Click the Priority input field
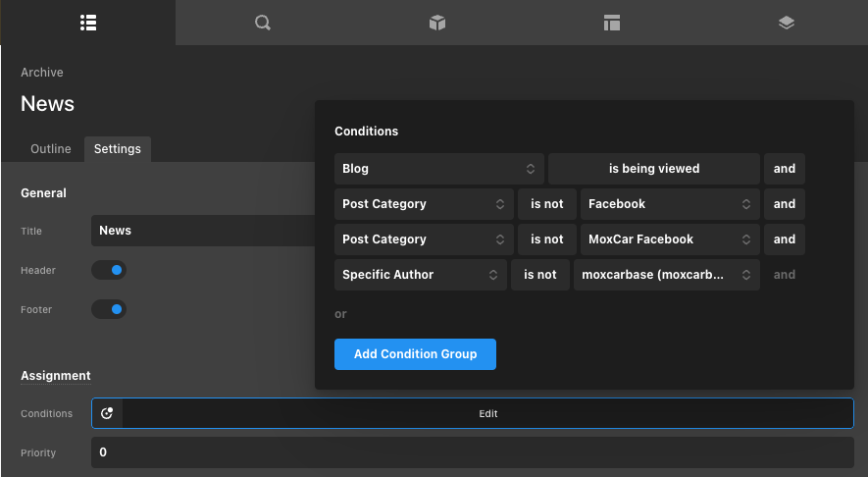Screen dimensions: 868x477 (472, 452)
